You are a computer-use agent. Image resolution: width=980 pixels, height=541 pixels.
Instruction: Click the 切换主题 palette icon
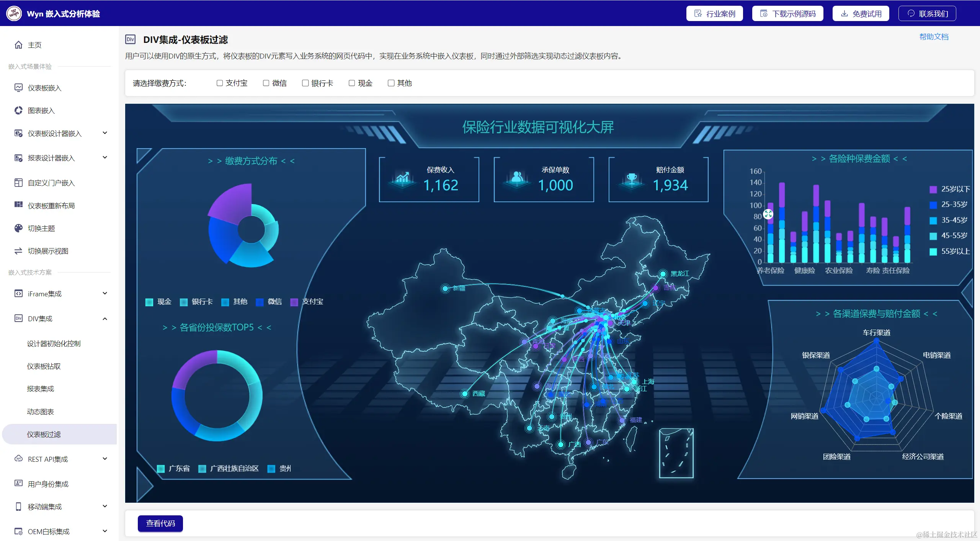pos(18,228)
